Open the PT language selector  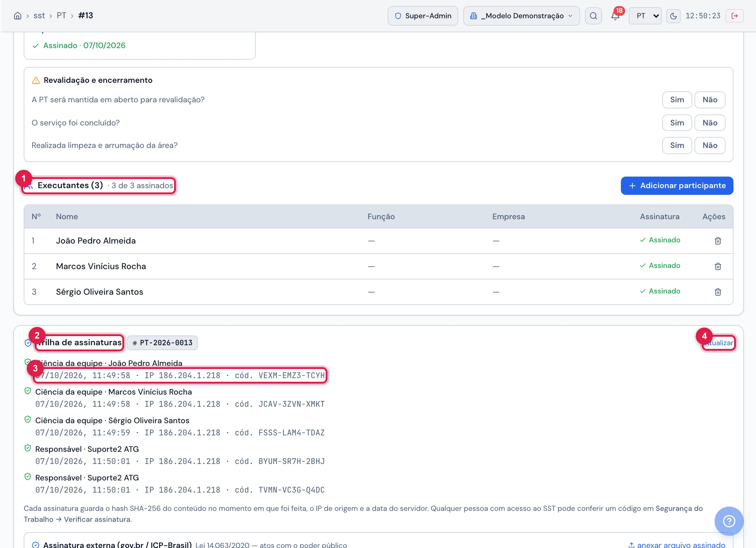[645, 16]
